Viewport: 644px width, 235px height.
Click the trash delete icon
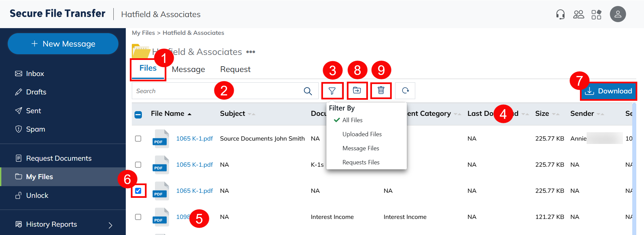pos(381,90)
